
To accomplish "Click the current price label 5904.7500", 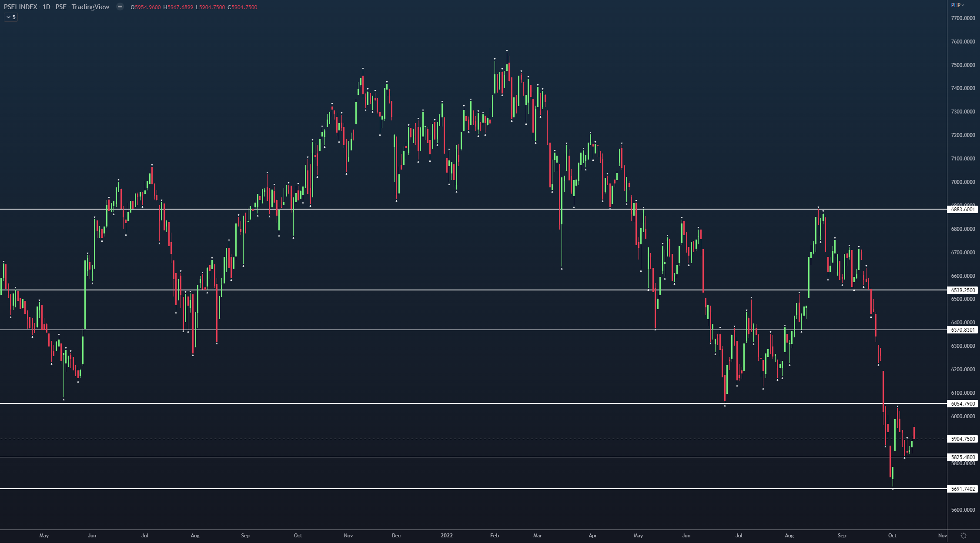I will point(963,439).
